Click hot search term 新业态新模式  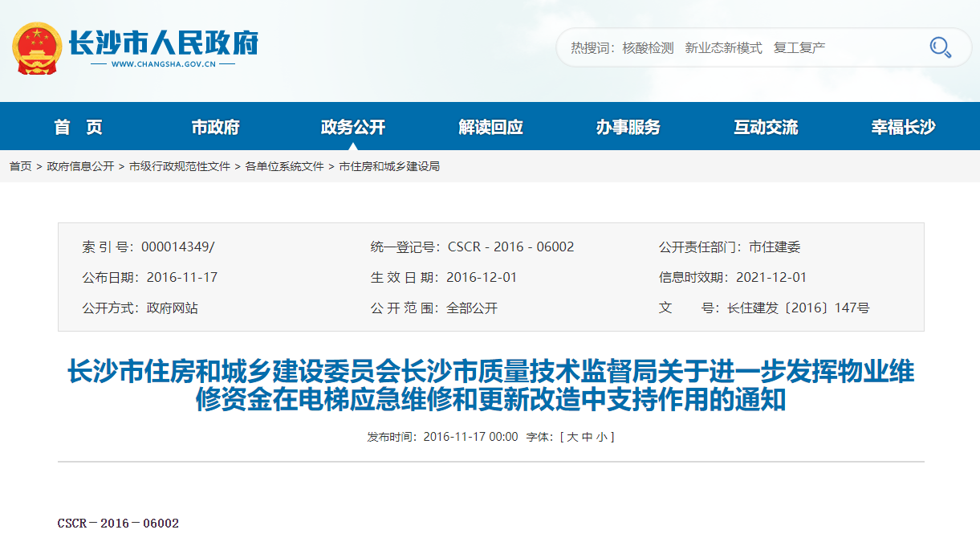click(x=723, y=48)
